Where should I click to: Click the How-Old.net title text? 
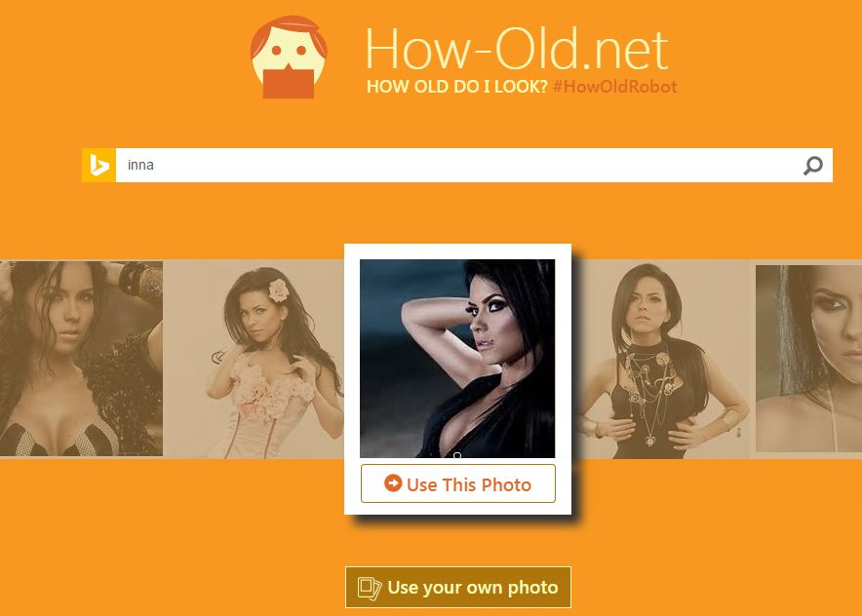click(x=515, y=48)
